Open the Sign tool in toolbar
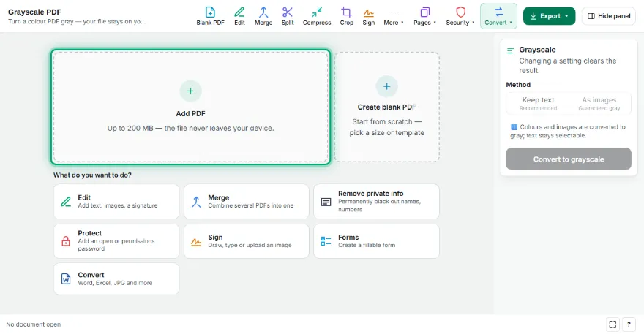The image size is (644, 334). point(368,16)
